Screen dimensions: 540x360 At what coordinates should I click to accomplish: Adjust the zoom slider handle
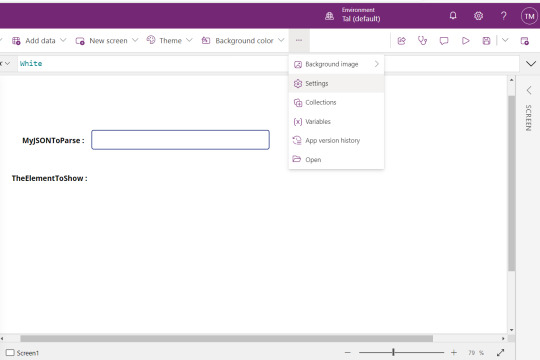[x=393, y=352]
